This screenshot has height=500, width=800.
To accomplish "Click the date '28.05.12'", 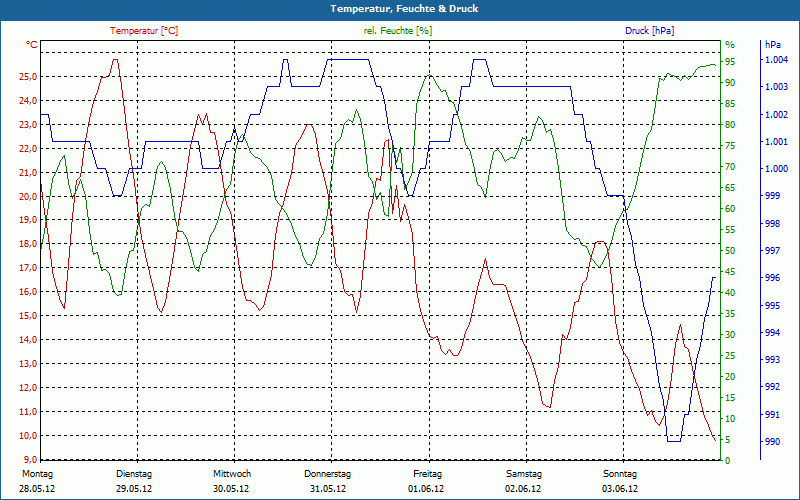I will click(37, 489).
